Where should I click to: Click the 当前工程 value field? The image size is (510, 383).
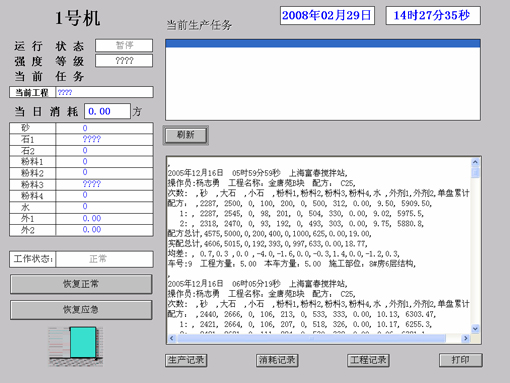pyautogui.click(x=105, y=92)
